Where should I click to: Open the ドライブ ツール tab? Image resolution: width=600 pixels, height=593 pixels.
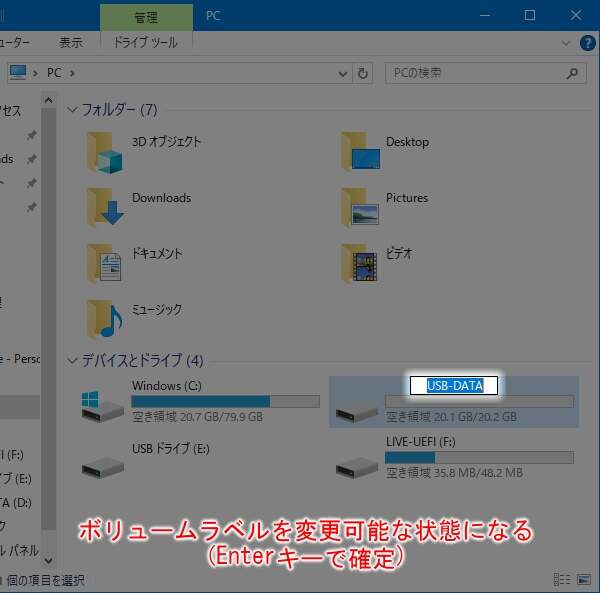point(145,42)
